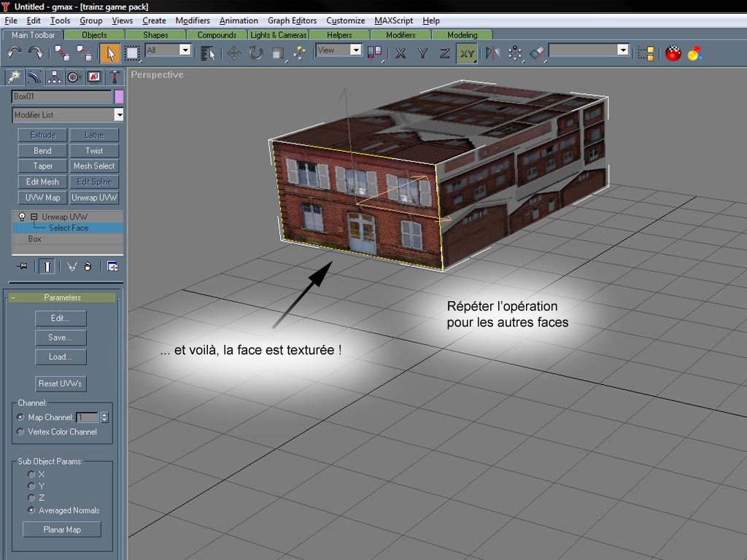Activate the Select and Move tool
Viewport: 747px width, 560px height.
[234, 52]
